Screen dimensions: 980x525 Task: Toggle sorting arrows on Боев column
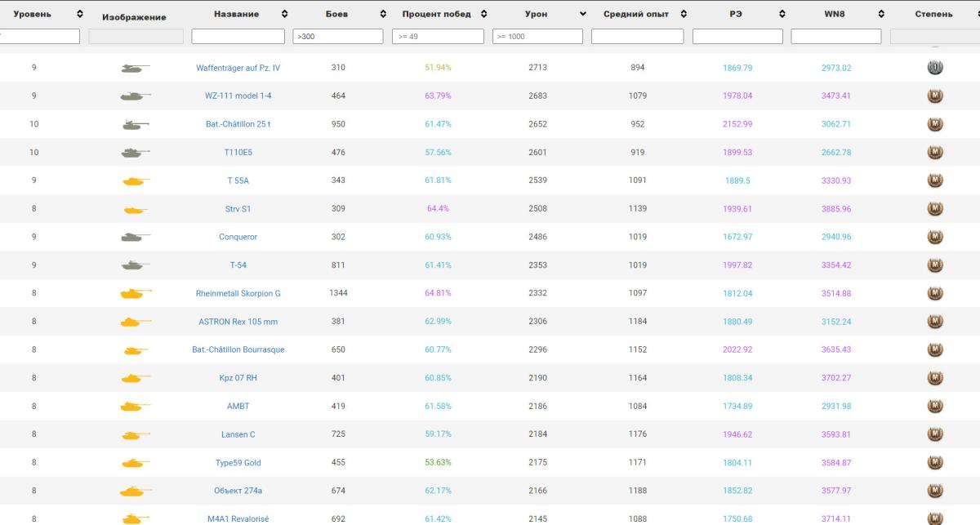tap(384, 14)
